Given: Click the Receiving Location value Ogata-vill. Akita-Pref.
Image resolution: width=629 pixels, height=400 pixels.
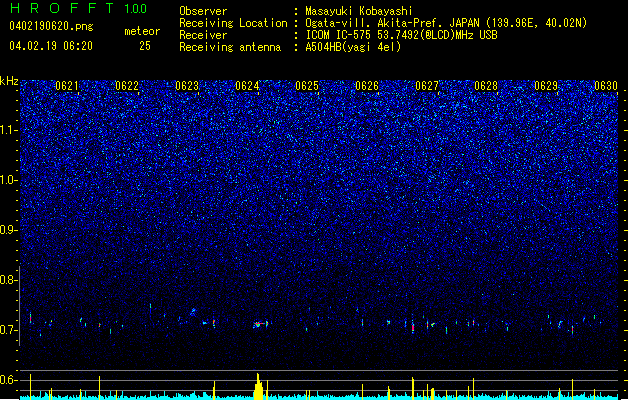Looking at the screenshot, I should (375, 23).
